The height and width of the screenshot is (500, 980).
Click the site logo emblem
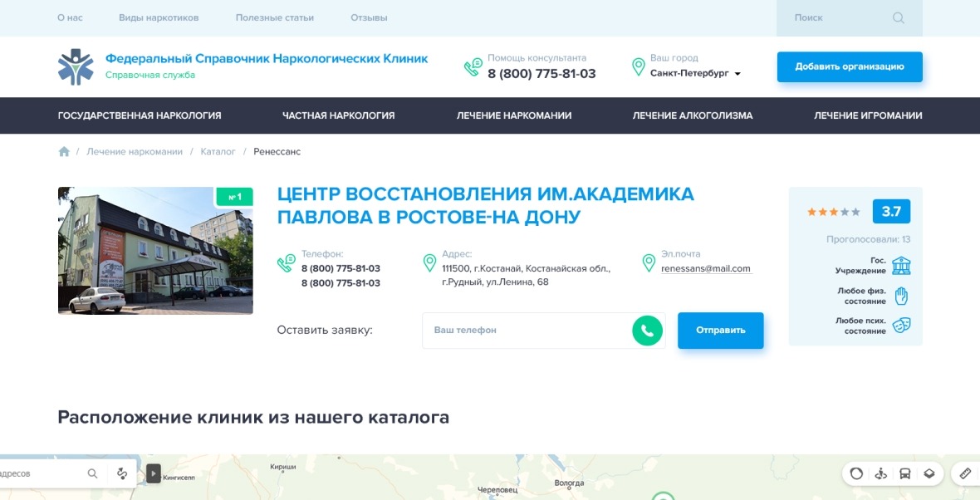[x=76, y=66]
